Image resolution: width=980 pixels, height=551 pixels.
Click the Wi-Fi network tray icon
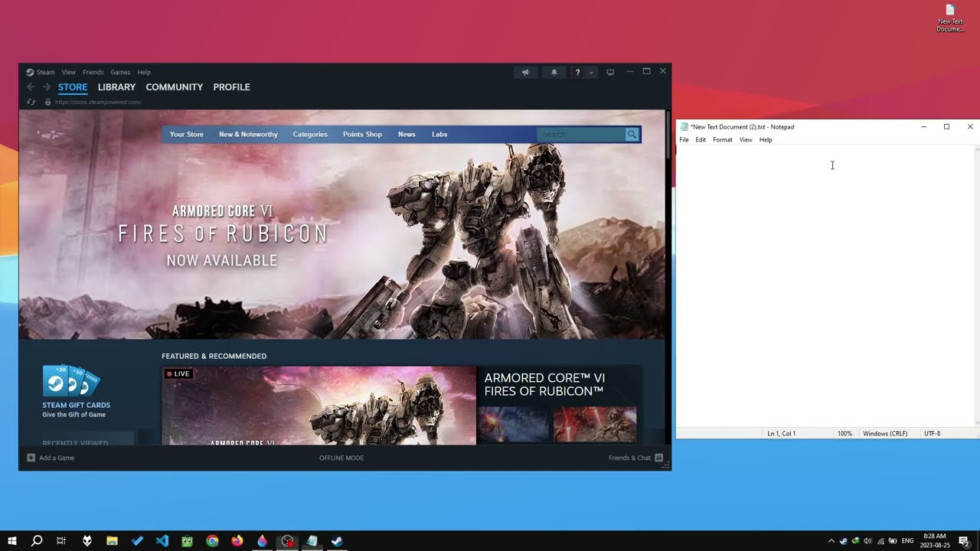pos(880,541)
